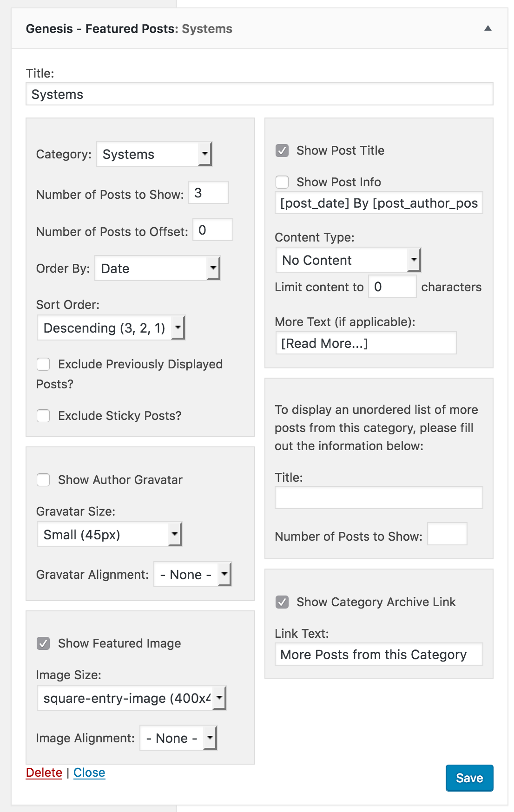514x812 pixels.
Task: Open the Gravatar Size dropdown
Action: point(109,535)
